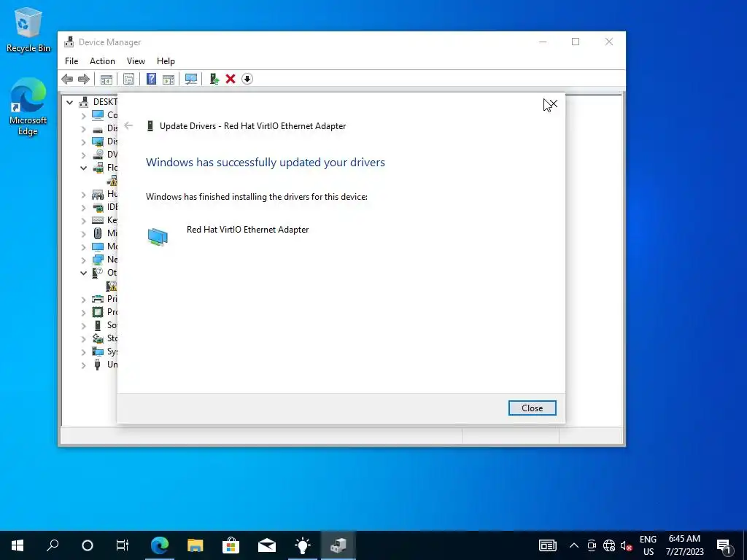Click the Disable device down-arrow icon
This screenshot has width=747, height=560.
click(247, 79)
